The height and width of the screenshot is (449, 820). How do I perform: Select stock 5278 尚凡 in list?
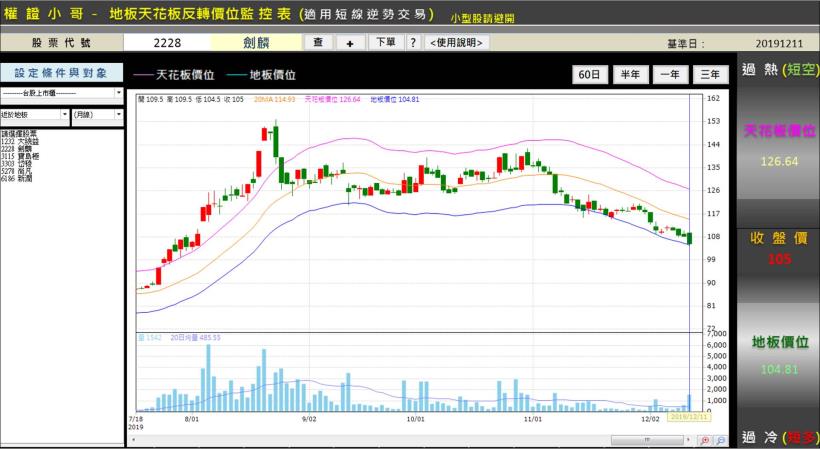click(x=16, y=171)
